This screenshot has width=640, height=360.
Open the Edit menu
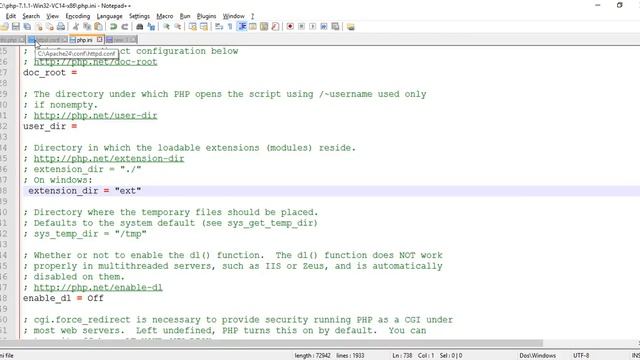pyautogui.click(x=11, y=16)
